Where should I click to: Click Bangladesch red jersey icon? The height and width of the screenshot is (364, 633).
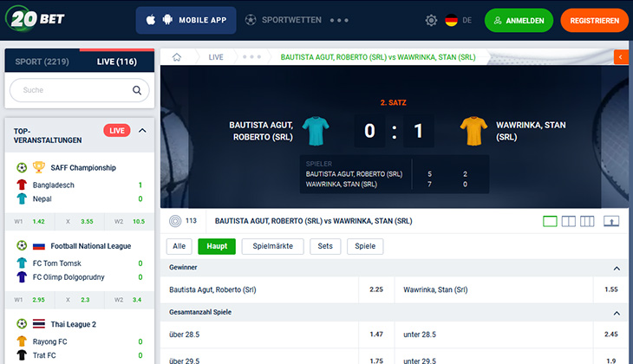(x=22, y=185)
